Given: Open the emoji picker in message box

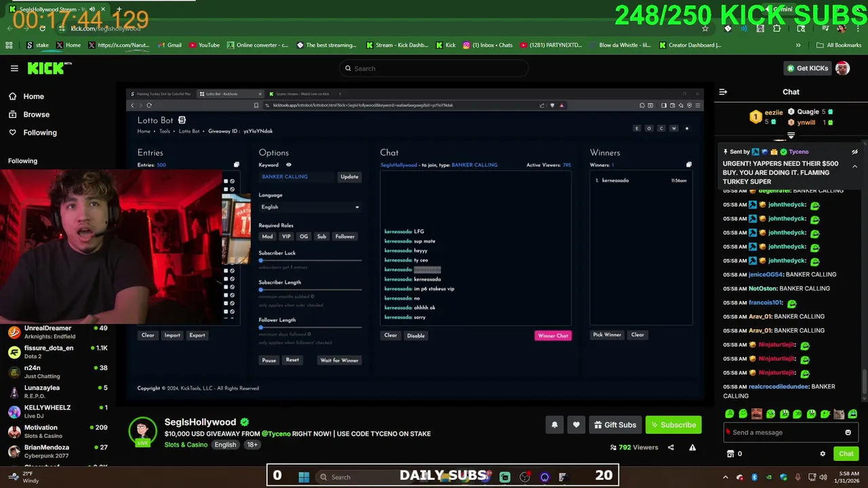Looking at the screenshot, I should point(848,432).
